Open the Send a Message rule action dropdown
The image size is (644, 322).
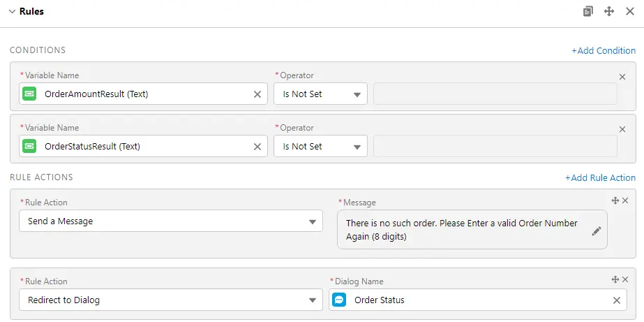coord(171,221)
